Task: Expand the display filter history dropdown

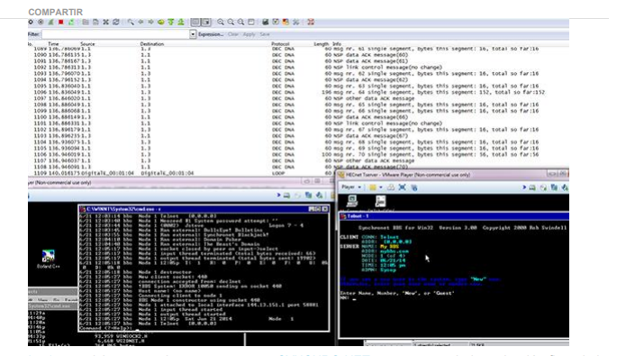Action: pyautogui.click(x=193, y=34)
